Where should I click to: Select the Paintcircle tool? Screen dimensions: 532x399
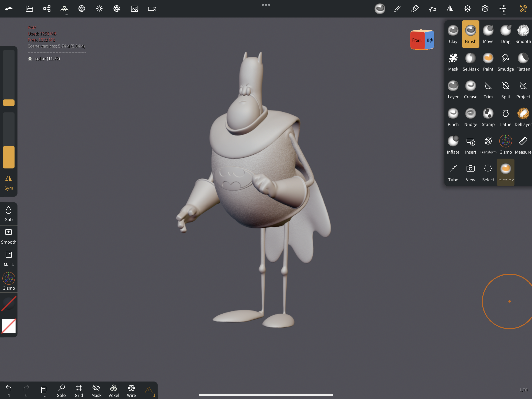[x=506, y=172]
